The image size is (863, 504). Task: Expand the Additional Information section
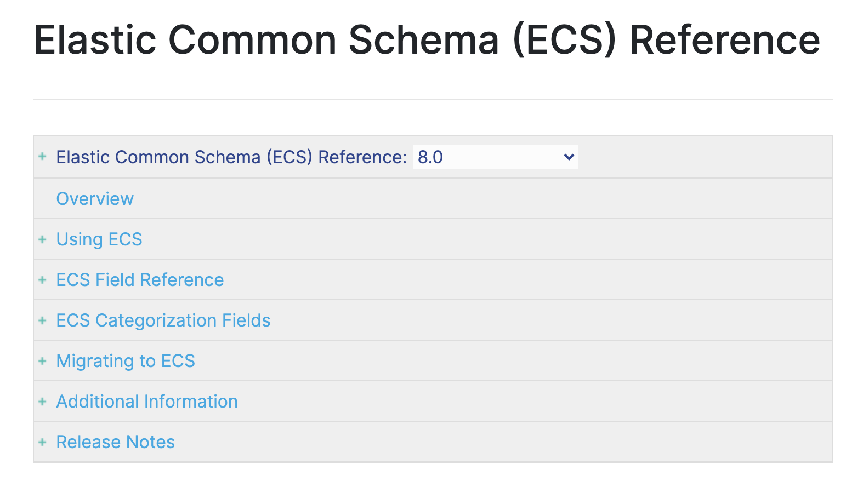pos(43,401)
